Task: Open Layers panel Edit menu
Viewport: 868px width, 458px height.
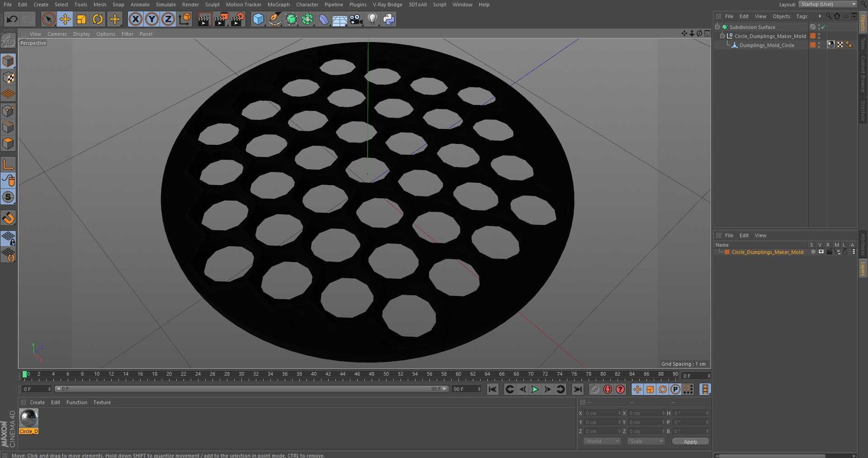Action: point(744,235)
